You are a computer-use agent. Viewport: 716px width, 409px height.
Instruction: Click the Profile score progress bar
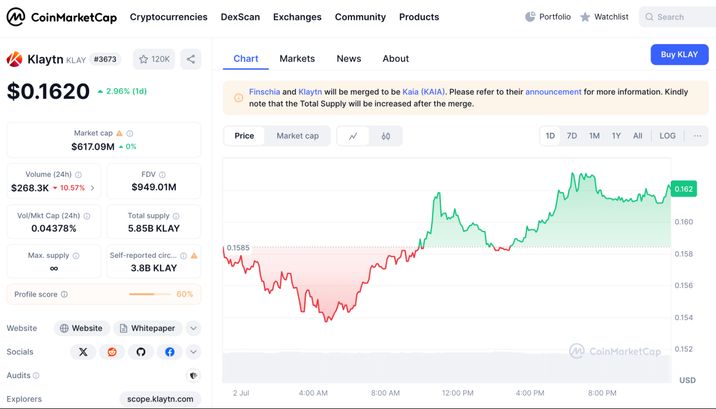[x=150, y=294]
